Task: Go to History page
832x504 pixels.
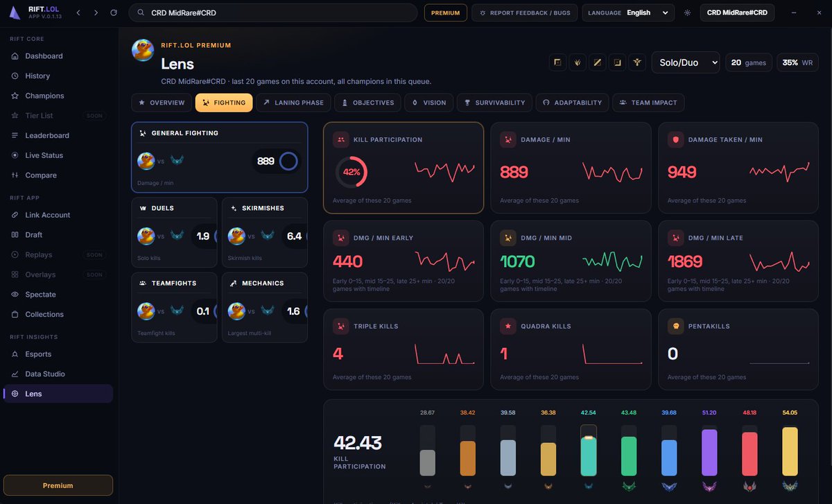Action: (x=58, y=76)
